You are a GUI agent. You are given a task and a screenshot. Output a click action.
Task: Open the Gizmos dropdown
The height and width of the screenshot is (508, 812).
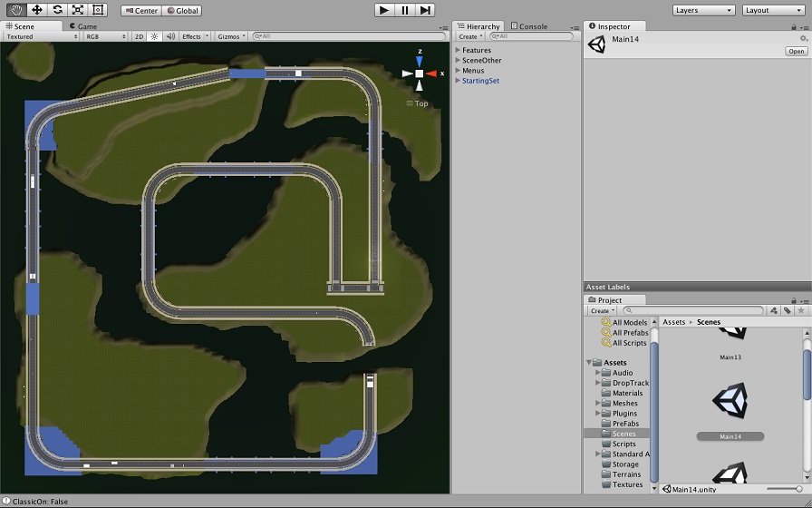231,37
